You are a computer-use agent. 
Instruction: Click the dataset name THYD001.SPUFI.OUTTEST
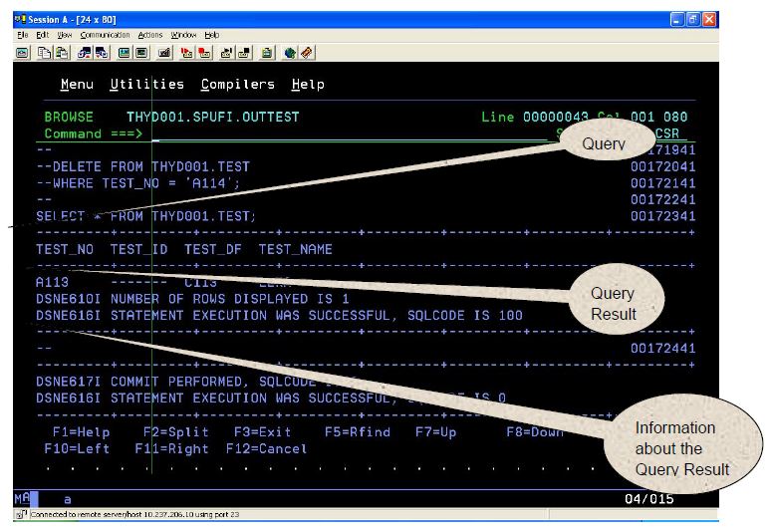tap(213, 118)
